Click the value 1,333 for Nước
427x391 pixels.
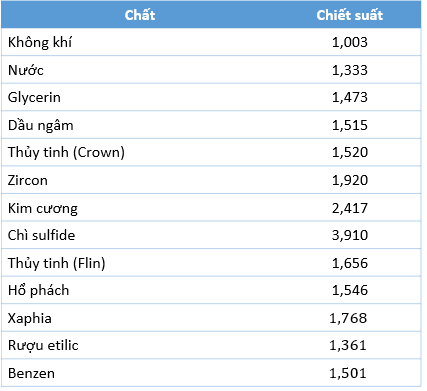[350, 70]
